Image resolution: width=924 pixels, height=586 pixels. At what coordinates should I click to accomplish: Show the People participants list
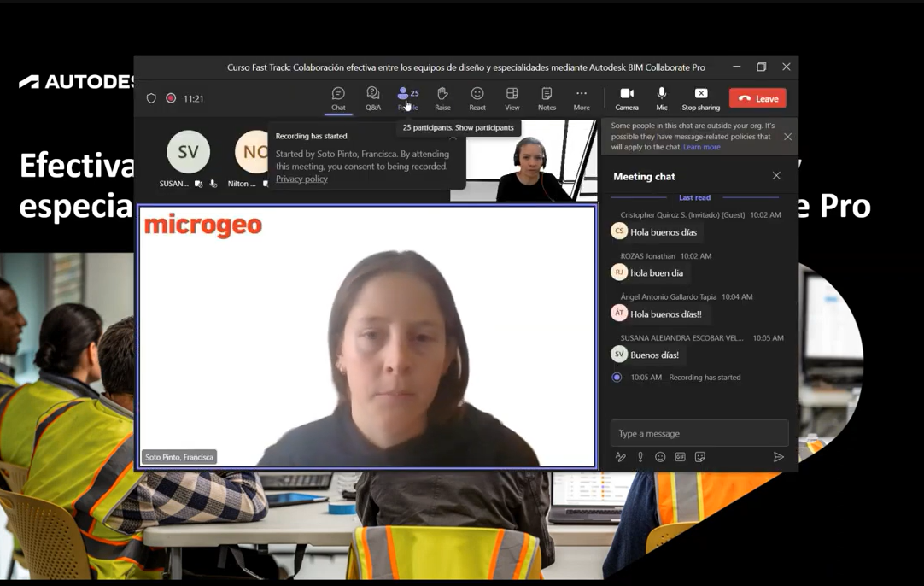point(408,99)
